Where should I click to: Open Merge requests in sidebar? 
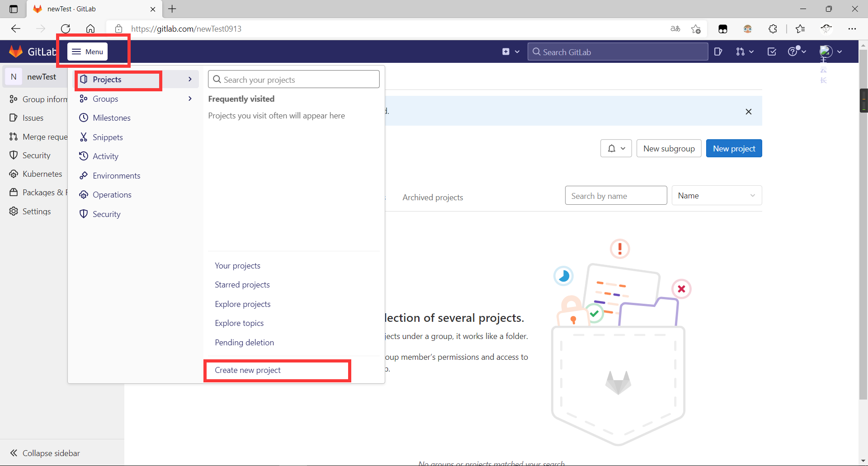(38, 137)
